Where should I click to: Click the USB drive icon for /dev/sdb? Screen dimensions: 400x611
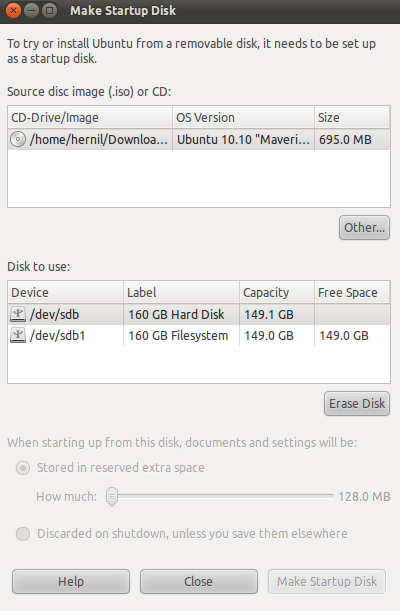pos(18,314)
